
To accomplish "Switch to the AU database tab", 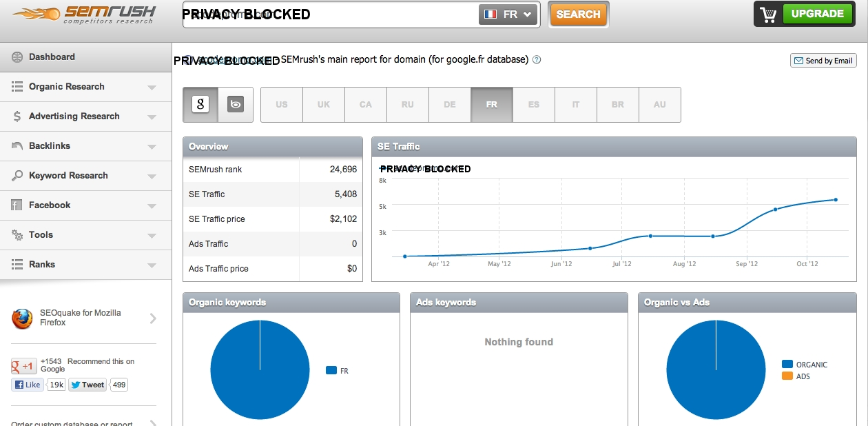I will tap(660, 105).
